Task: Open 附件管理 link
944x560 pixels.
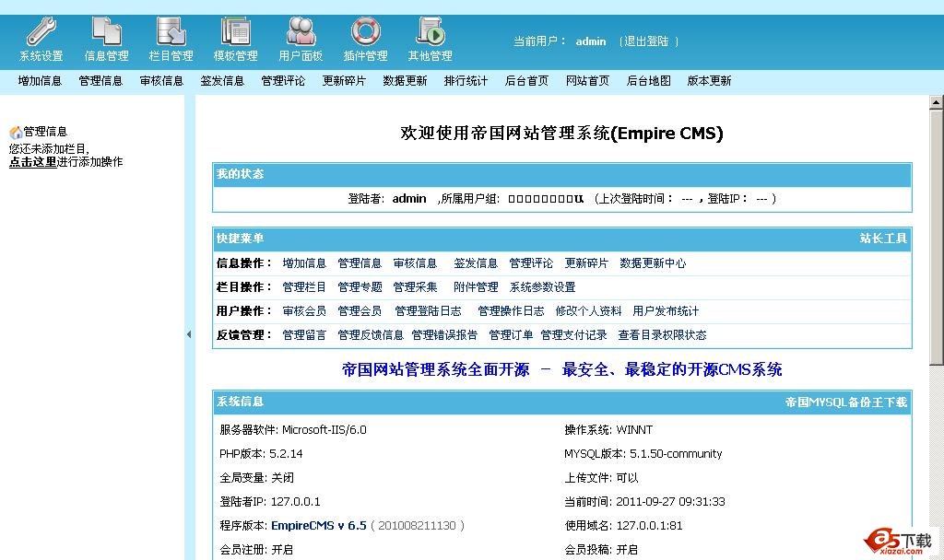Action: (476, 287)
